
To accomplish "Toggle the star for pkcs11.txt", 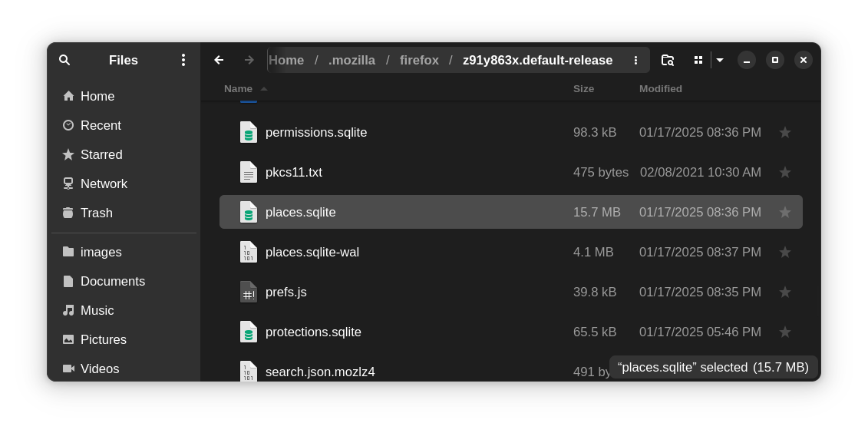I will 784,172.
